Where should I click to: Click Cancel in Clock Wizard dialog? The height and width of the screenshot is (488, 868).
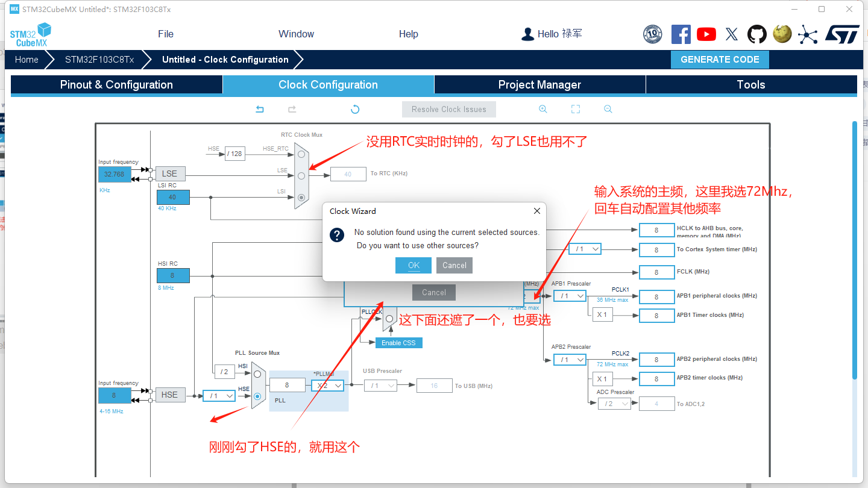click(454, 265)
